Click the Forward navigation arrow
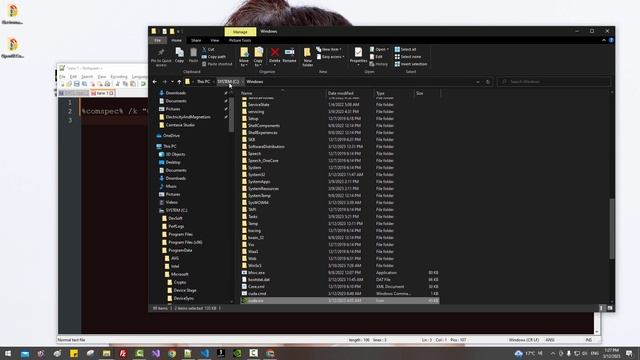This screenshot has width=640, height=360. 164,82
